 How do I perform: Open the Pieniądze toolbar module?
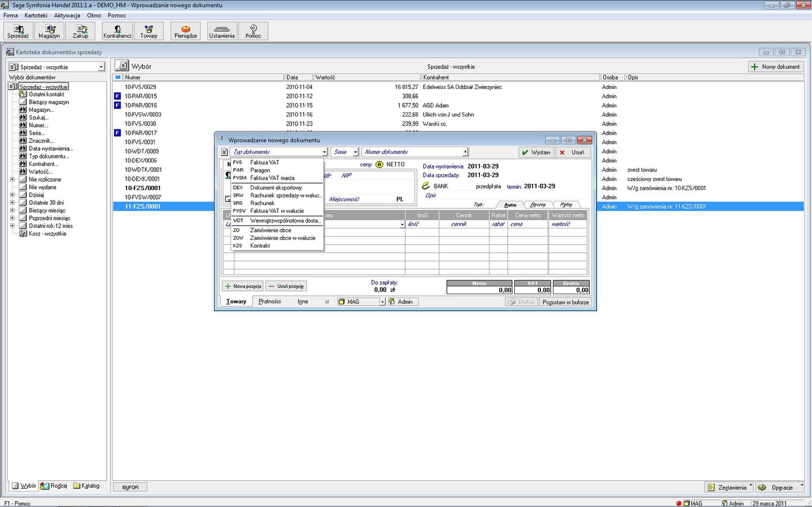[186, 31]
